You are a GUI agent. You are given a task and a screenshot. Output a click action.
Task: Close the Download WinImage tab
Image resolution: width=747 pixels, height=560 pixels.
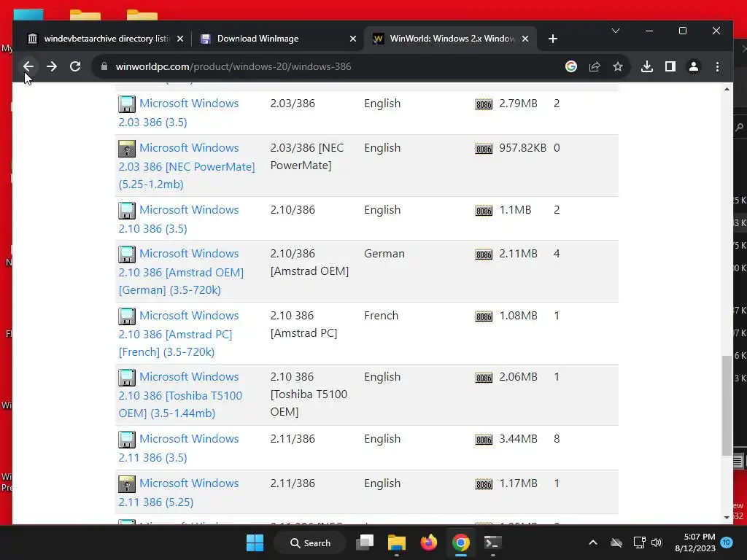coord(353,39)
